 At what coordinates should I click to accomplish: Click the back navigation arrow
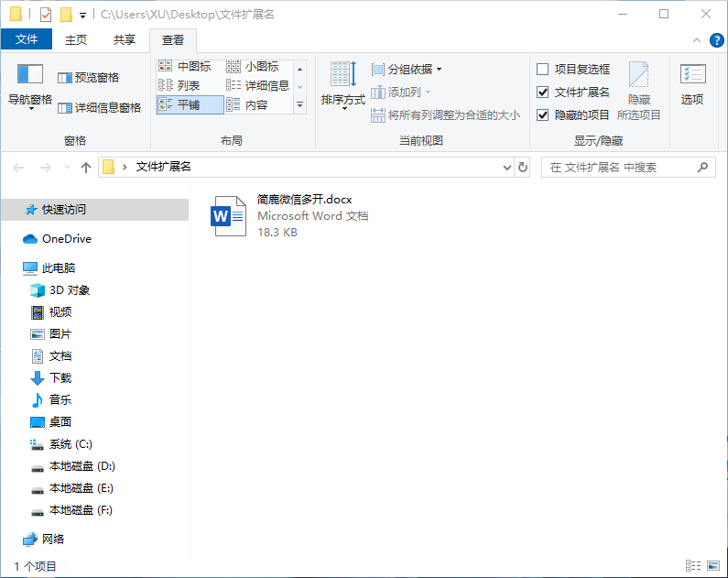(18, 167)
